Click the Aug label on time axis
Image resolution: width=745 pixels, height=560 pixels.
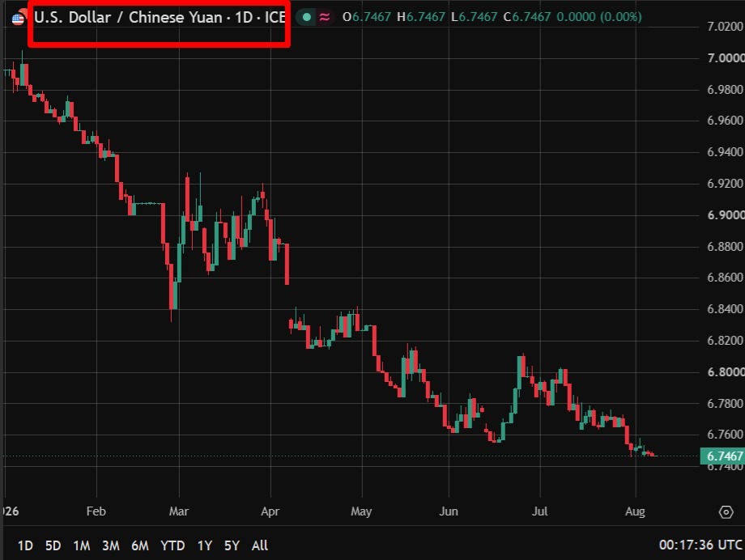635,511
